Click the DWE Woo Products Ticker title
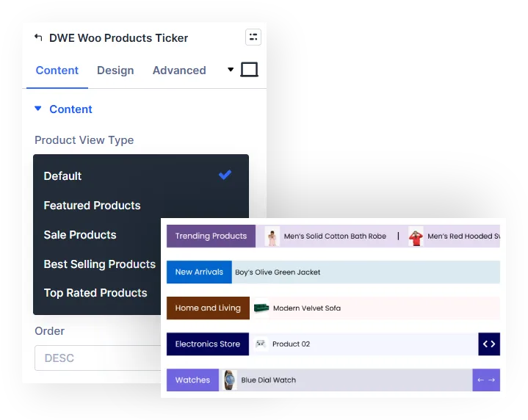The image size is (528, 420). point(118,37)
